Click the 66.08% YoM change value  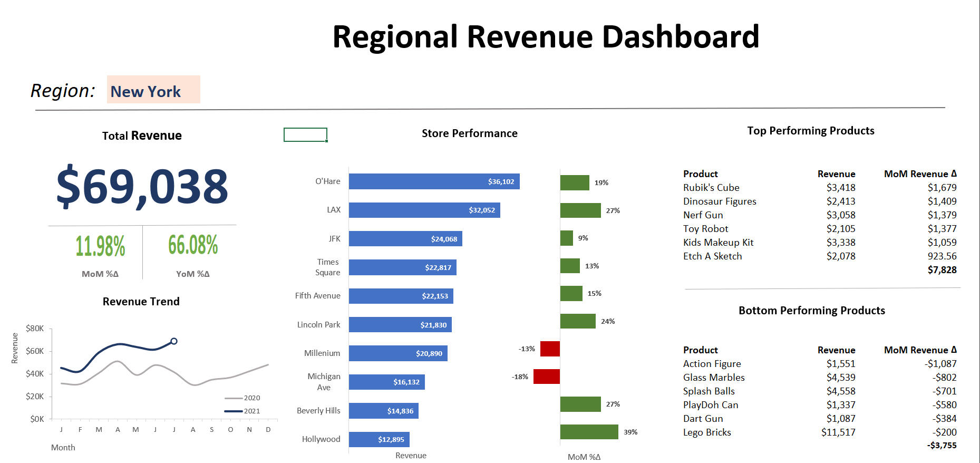[x=193, y=245]
